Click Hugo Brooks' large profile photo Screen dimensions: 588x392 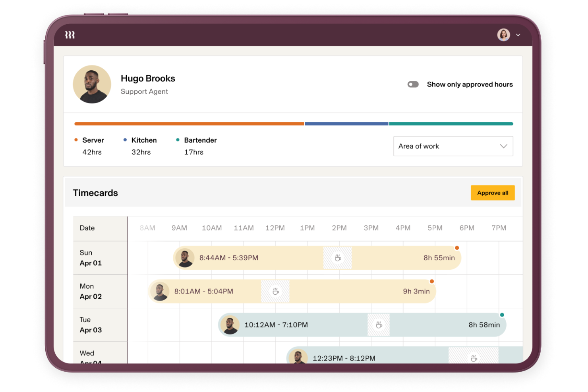pos(92,85)
